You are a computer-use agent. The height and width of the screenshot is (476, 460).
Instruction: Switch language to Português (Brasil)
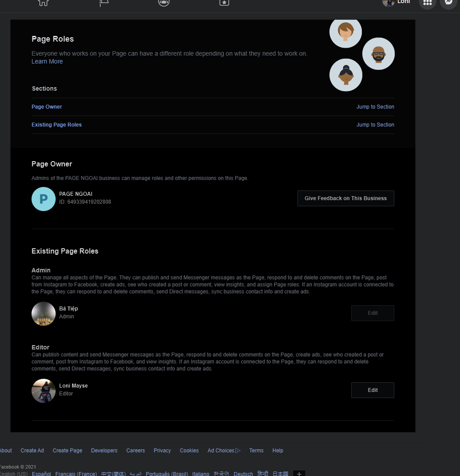tap(166, 473)
